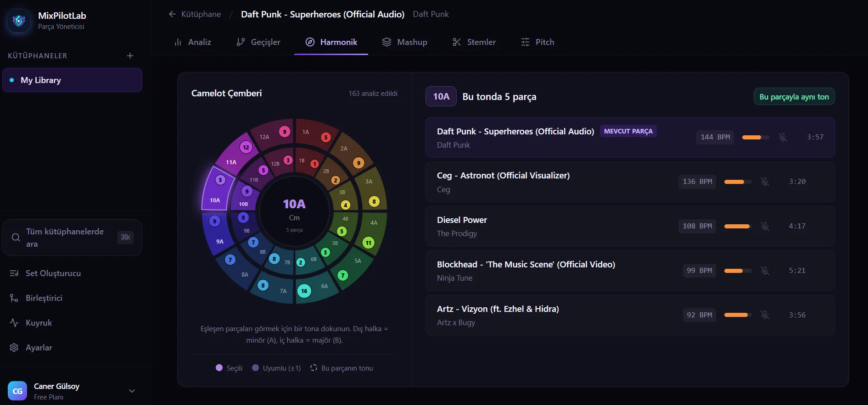The image size is (868, 405).
Task: Click the Uyumlu (±1) legend entry
Action: (x=276, y=368)
